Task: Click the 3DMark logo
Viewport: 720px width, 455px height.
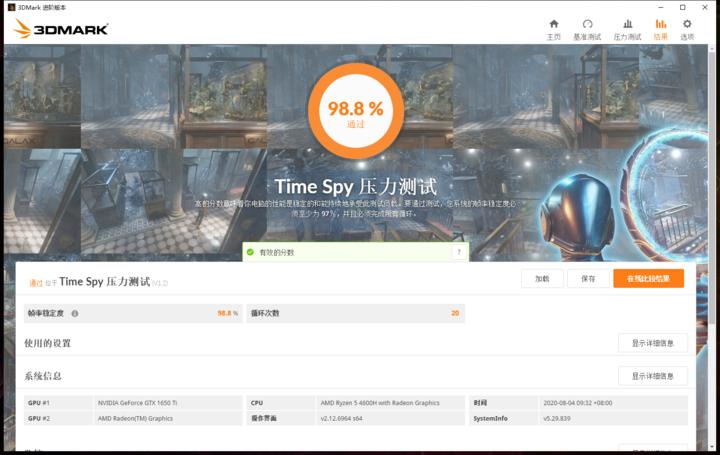Action: coord(61,29)
